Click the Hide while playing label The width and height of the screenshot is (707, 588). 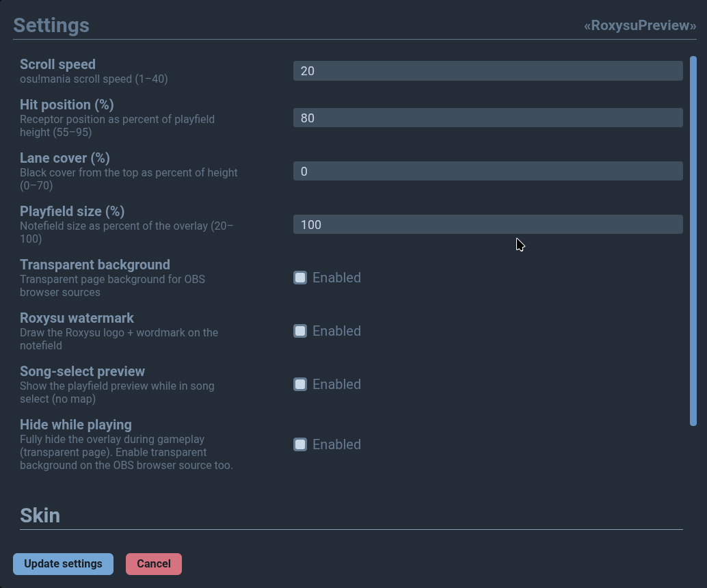[76, 425]
